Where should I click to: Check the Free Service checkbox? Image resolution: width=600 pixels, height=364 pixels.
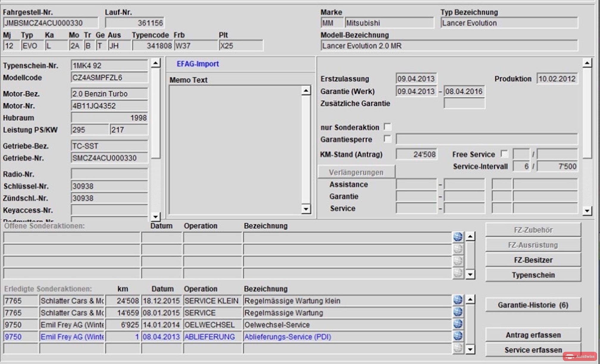coord(504,154)
